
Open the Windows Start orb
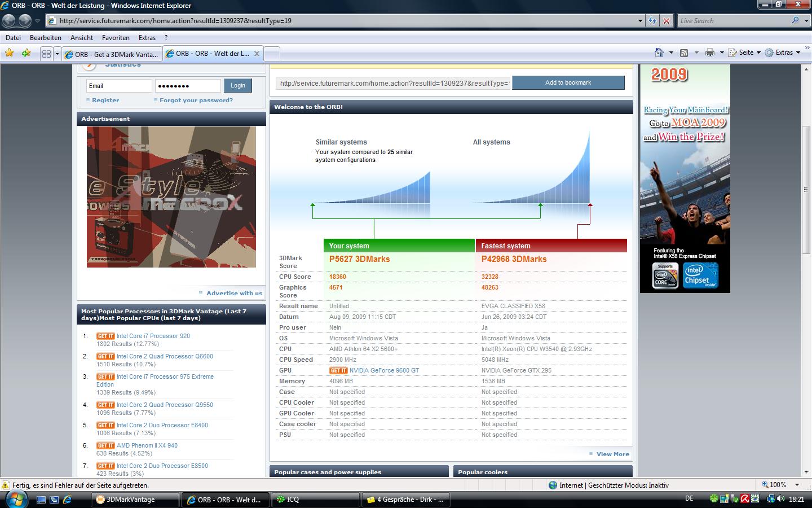pos(15,499)
